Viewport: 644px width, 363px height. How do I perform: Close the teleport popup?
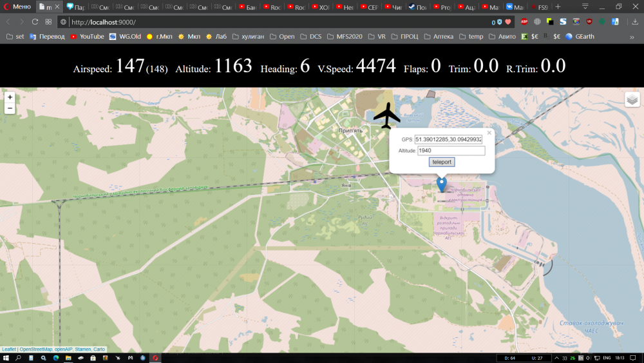pos(489,133)
